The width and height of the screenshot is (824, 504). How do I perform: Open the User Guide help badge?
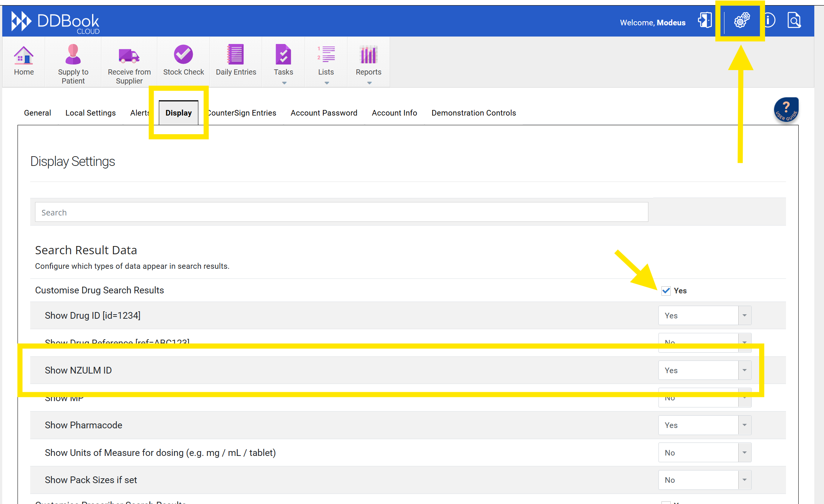(x=786, y=110)
